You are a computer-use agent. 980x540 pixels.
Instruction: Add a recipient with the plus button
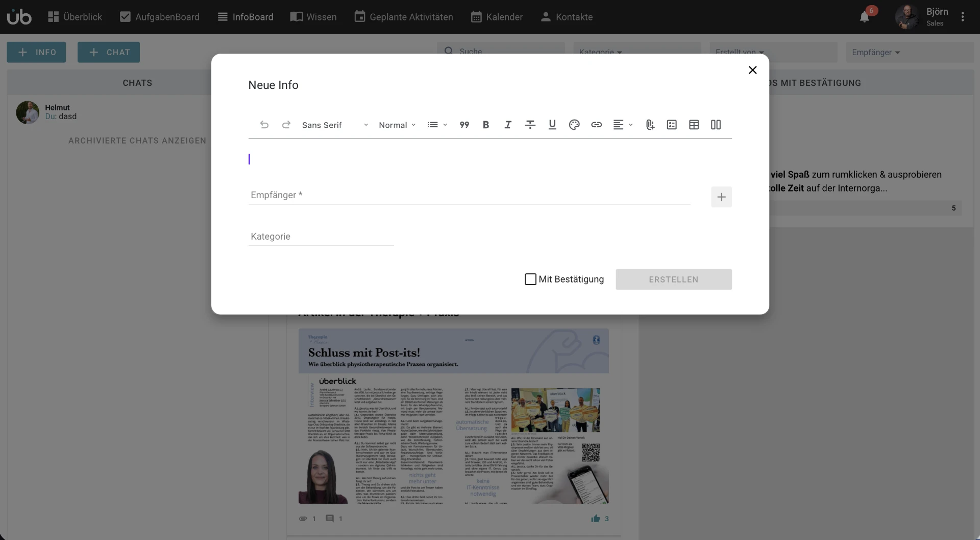coord(721,197)
